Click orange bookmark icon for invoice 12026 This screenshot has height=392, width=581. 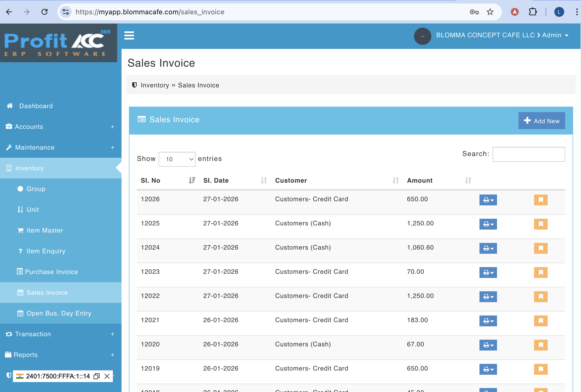tap(540, 200)
